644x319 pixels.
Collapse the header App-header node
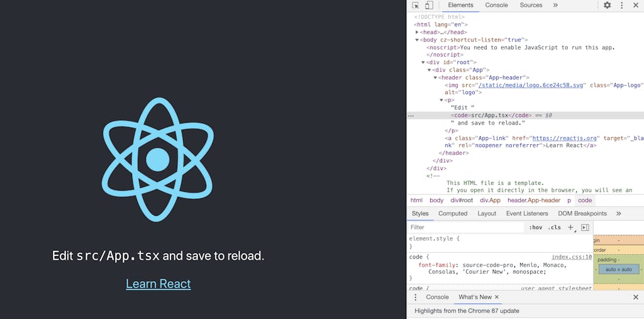pos(435,77)
